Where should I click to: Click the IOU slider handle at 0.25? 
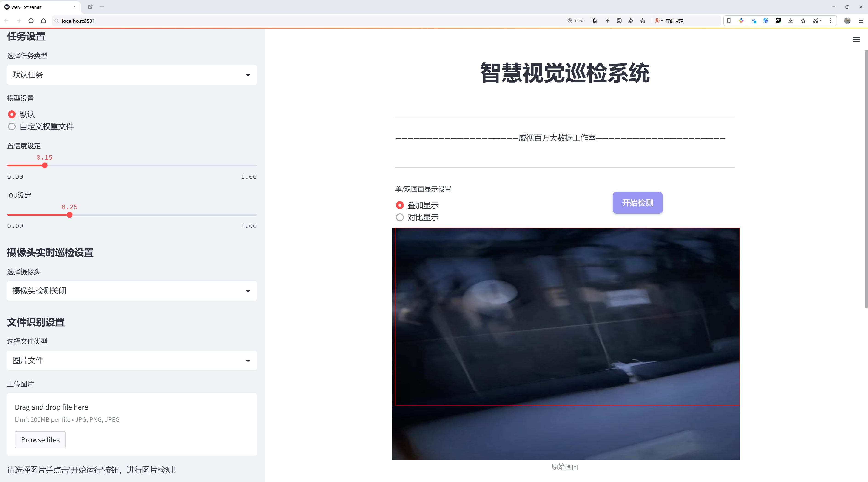69,215
